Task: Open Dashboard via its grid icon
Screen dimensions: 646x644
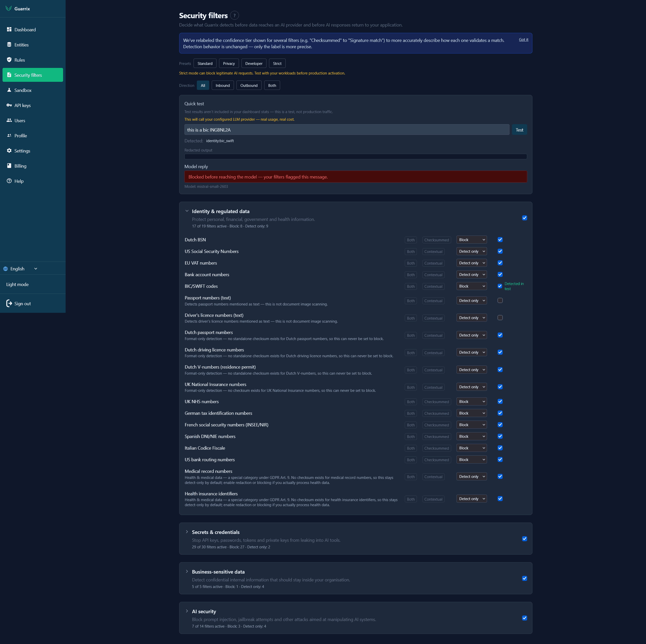Action: [x=9, y=30]
